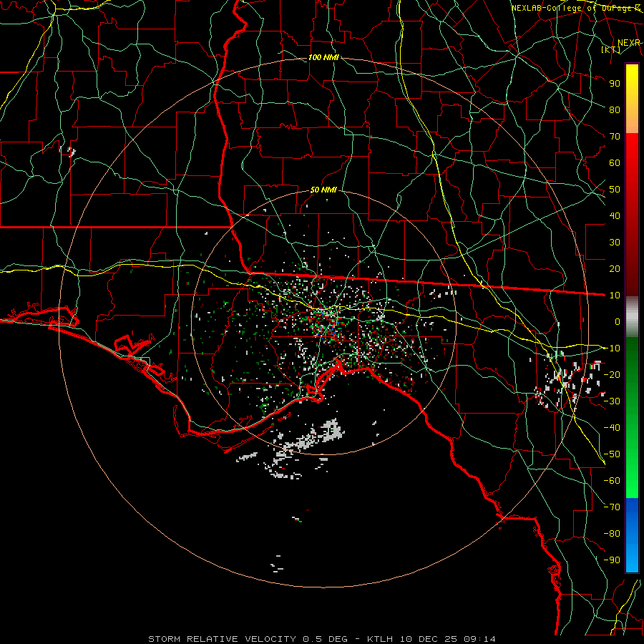Click the 90 value at the scale top
Screen dimensions: 644x644
click(x=615, y=84)
